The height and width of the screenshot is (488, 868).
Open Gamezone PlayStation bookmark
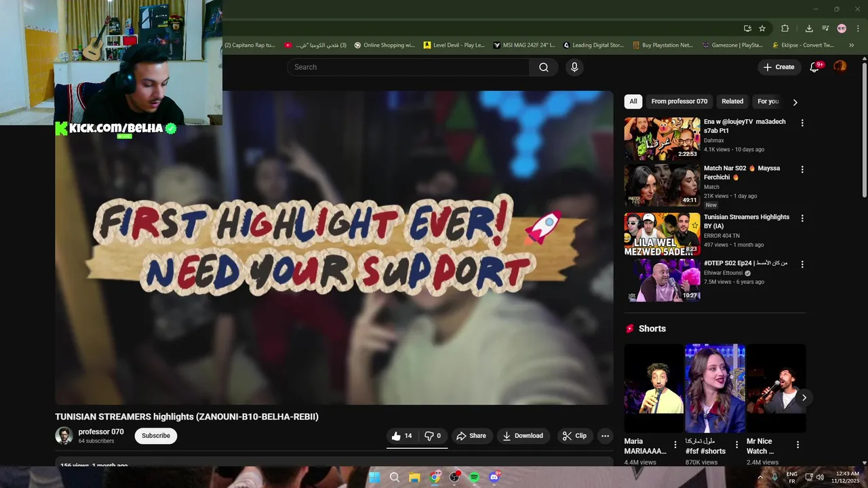[732, 45]
